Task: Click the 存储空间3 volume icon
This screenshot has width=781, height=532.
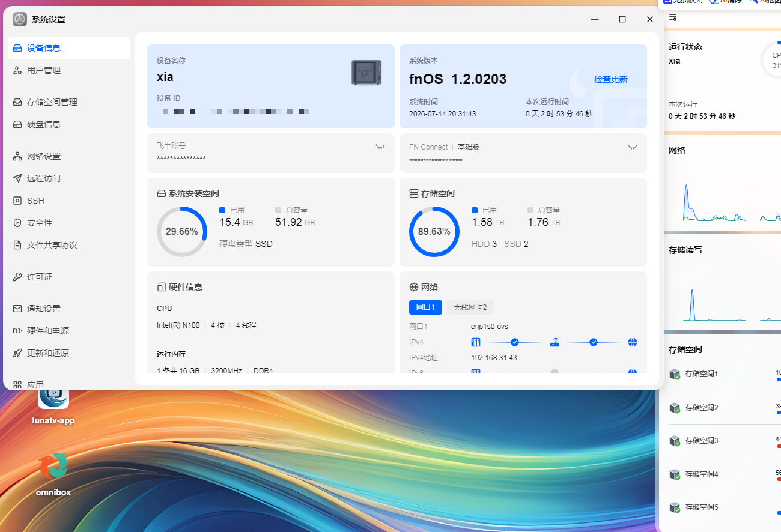Action: coord(675,441)
